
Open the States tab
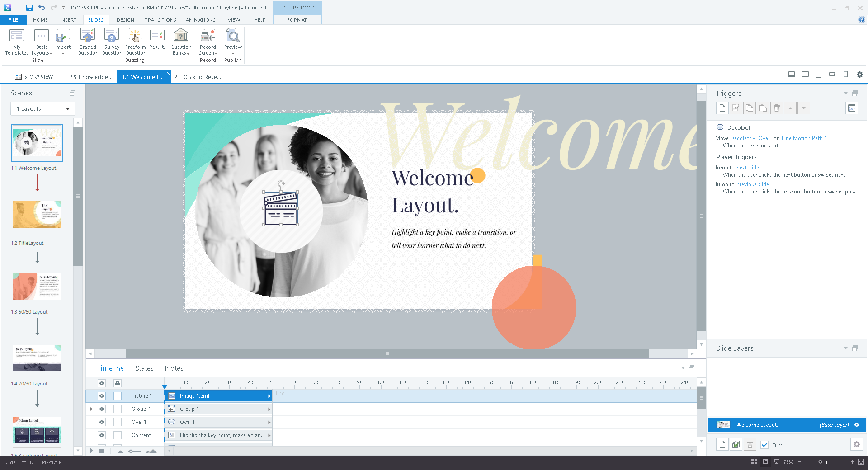click(x=144, y=368)
